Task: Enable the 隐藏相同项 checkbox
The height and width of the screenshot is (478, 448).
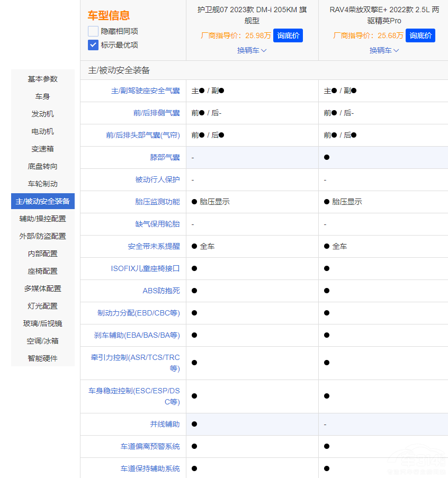Action: [93, 32]
